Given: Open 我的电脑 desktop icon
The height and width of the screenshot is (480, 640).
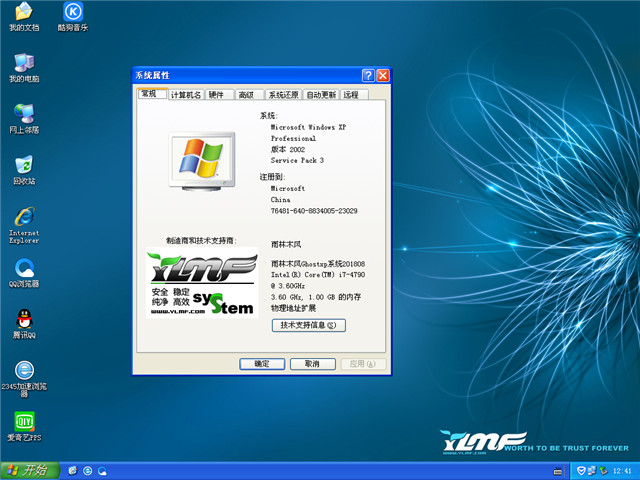Looking at the screenshot, I should tap(24, 62).
